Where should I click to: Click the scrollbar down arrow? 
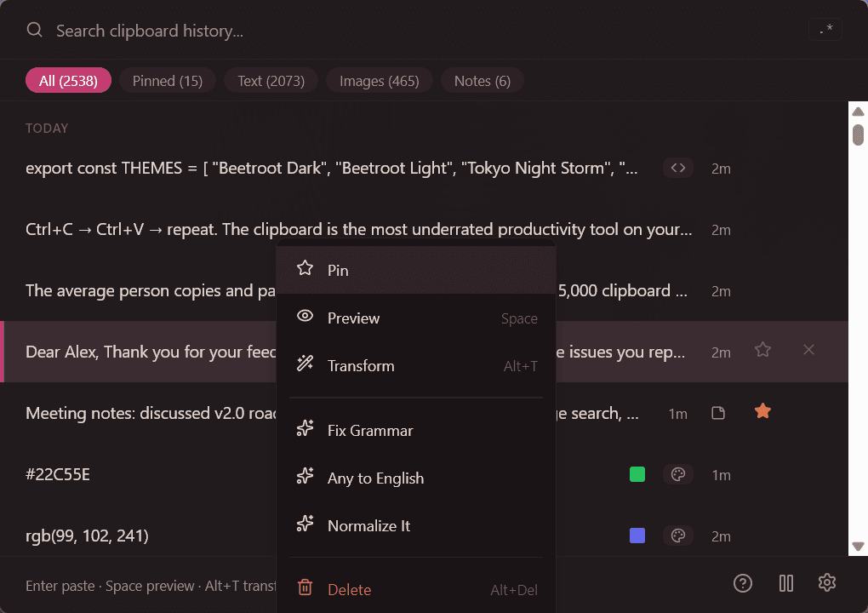[x=858, y=547]
